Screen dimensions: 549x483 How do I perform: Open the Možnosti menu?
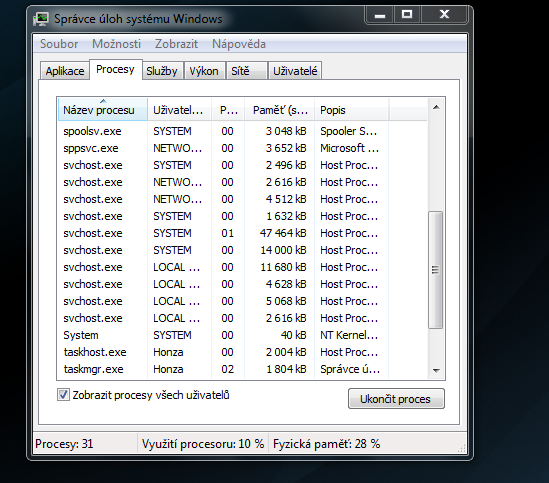(116, 44)
